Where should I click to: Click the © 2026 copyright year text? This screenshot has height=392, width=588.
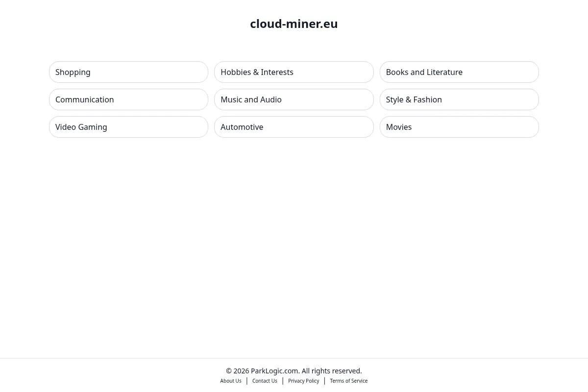point(238,371)
